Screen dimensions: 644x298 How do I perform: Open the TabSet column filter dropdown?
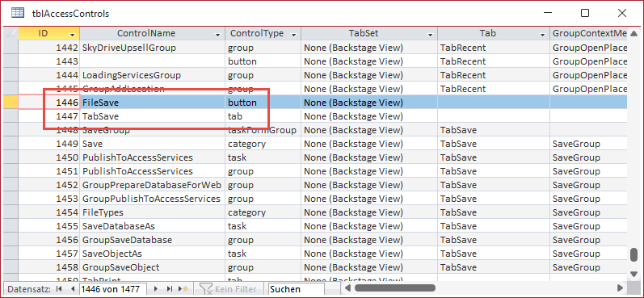[430, 35]
